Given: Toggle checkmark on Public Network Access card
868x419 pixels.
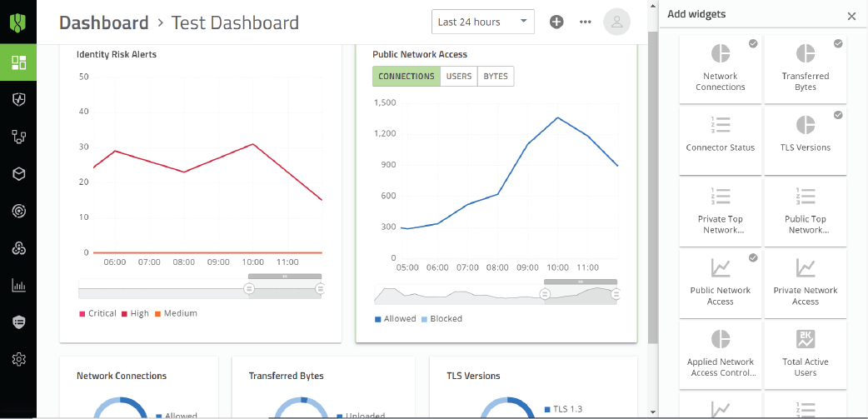Looking at the screenshot, I should [753, 258].
